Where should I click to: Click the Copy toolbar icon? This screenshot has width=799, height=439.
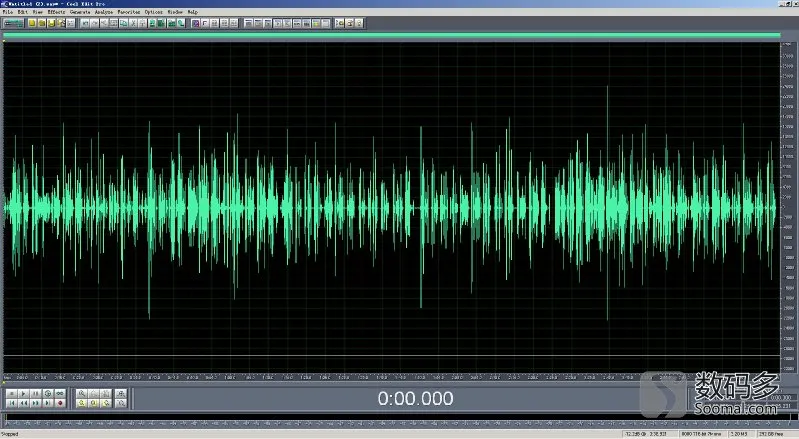(x=124, y=23)
